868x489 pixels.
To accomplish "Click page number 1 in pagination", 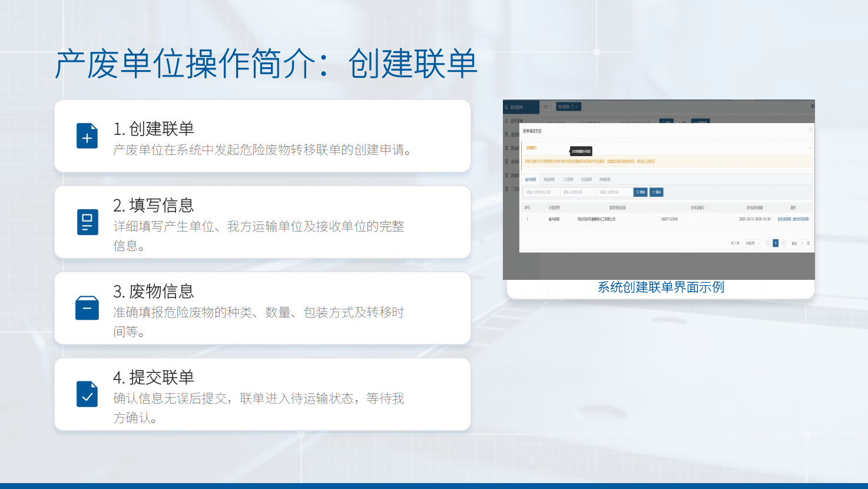I will point(776,243).
